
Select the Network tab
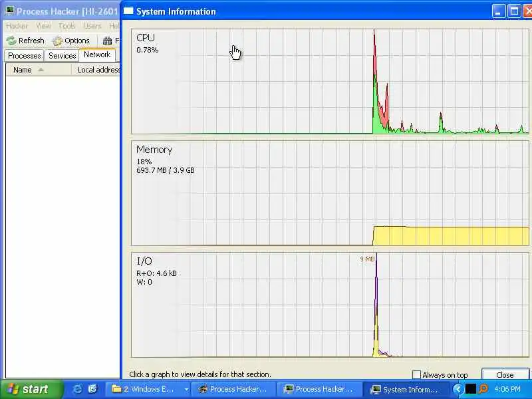[97, 55]
